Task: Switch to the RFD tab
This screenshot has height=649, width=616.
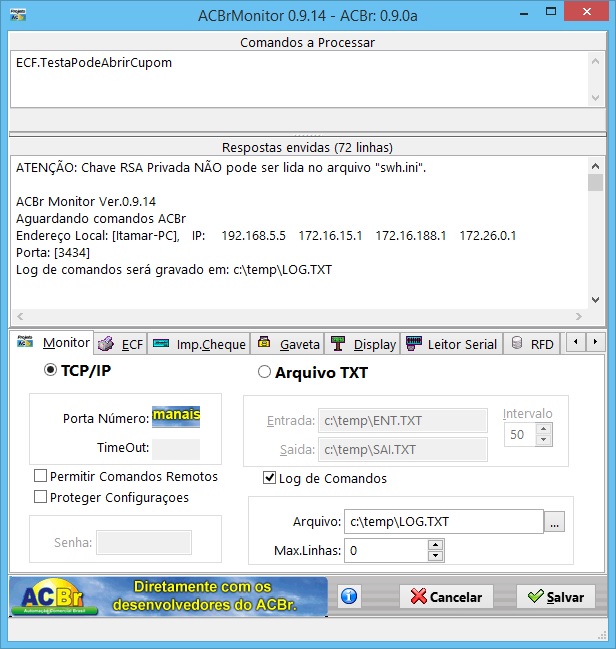Action: tap(532, 344)
